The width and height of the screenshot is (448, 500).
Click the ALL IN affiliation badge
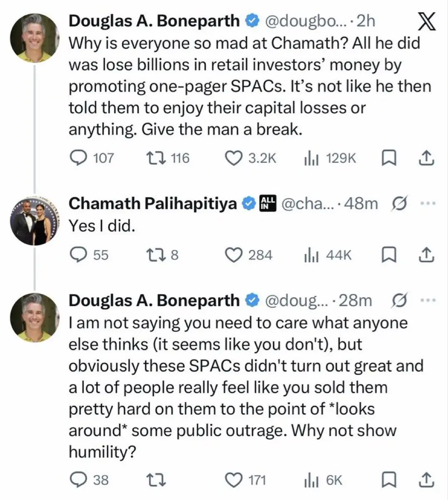(268, 203)
